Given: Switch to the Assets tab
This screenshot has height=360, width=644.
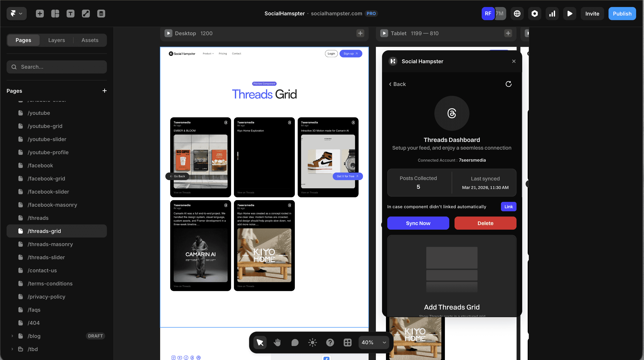Looking at the screenshot, I should [x=90, y=40].
